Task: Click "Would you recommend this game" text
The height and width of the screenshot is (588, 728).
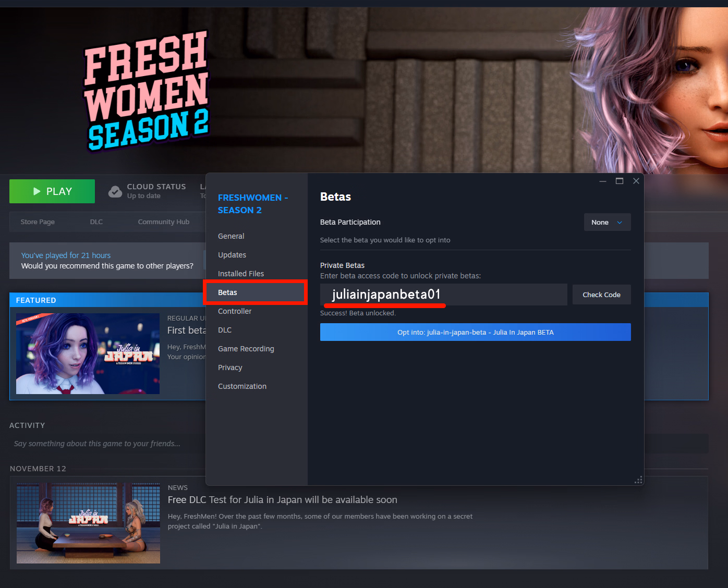Action: pos(107,266)
